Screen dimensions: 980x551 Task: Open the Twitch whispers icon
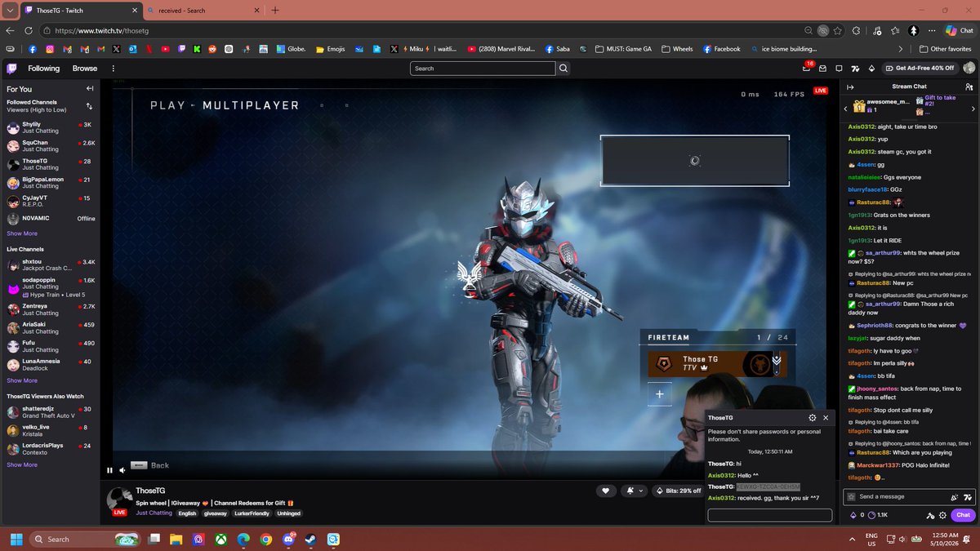pos(839,69)
